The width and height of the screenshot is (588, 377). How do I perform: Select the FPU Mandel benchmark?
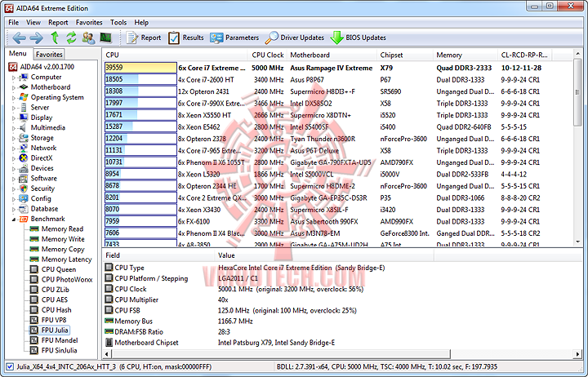(x=60, y=340)
